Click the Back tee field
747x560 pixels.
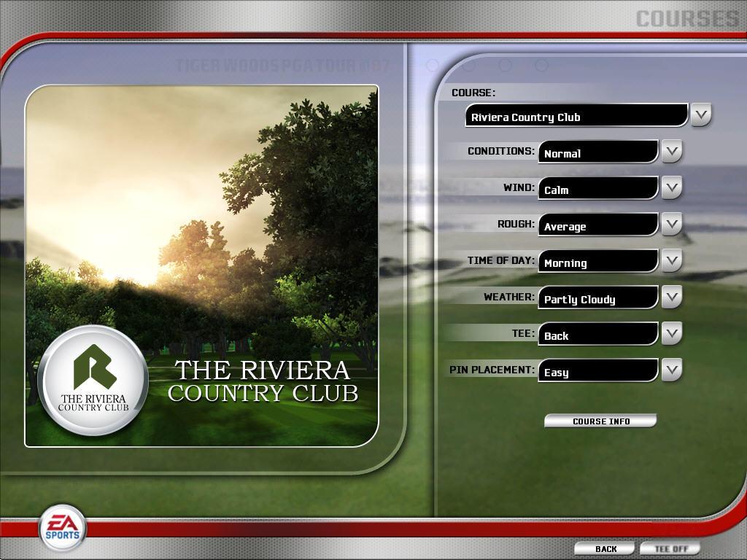598,334
